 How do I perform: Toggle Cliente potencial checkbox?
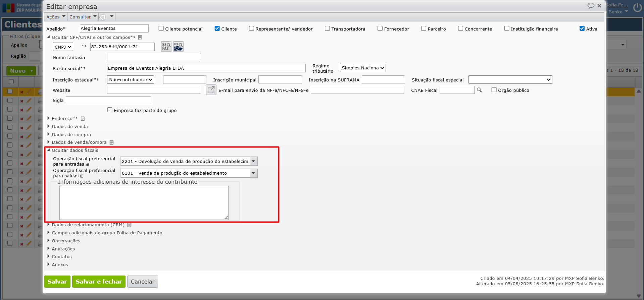(161, 28)
